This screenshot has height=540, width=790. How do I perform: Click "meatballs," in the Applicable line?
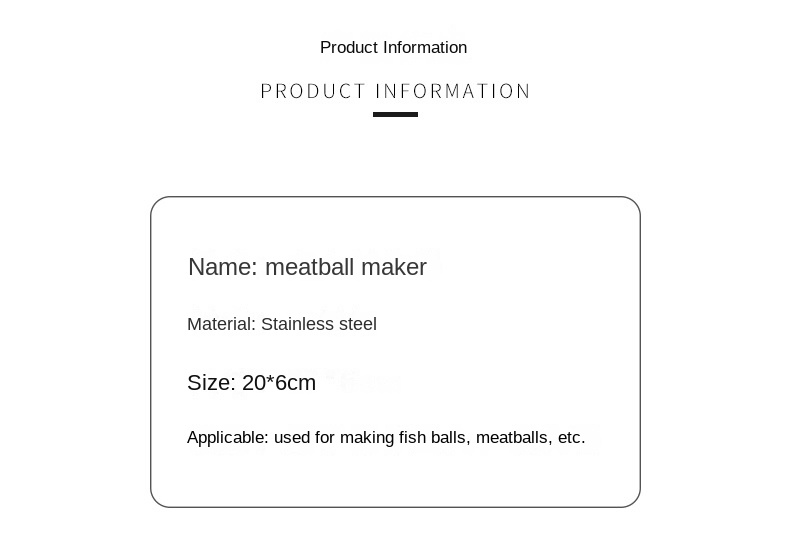pos(513,438)
